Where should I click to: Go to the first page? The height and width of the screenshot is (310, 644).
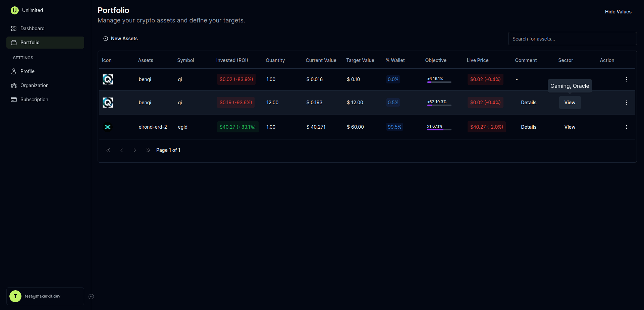(x=108, y=150)
